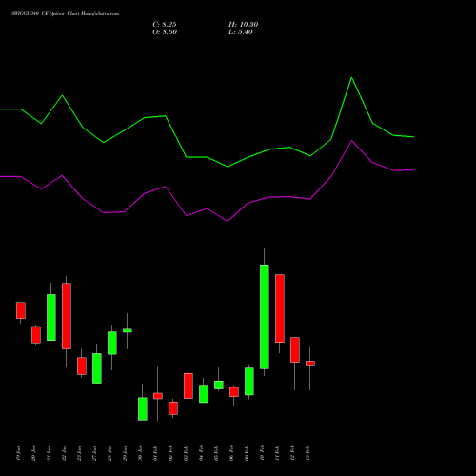Select the large green candlestick for 10 Feb

coord(265,317)
